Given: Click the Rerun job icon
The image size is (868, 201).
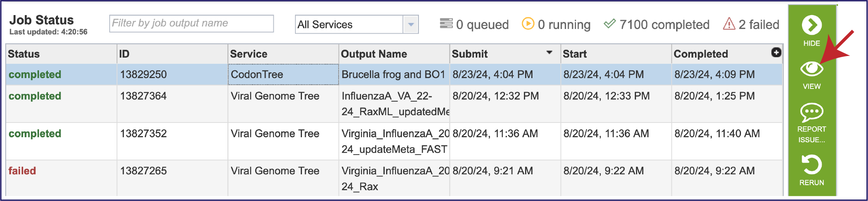Looking at the screenshot, I should (811, 165).
